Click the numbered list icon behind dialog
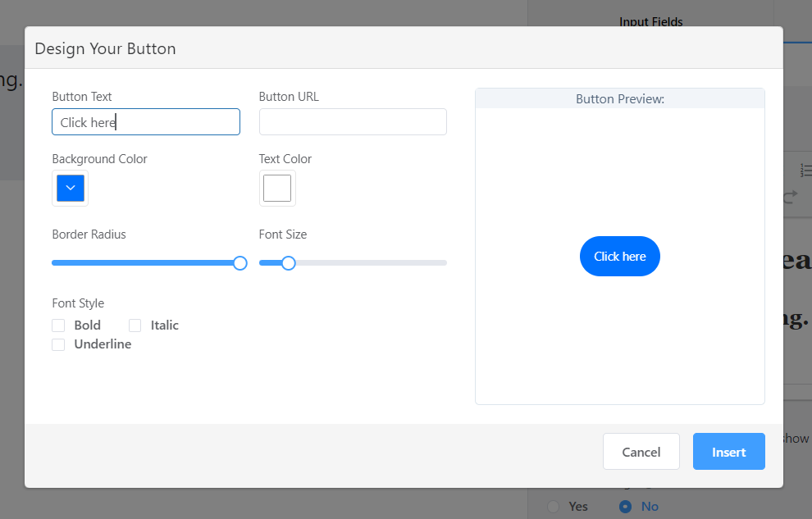Viewport: 812px width, 519px height. 805,171
